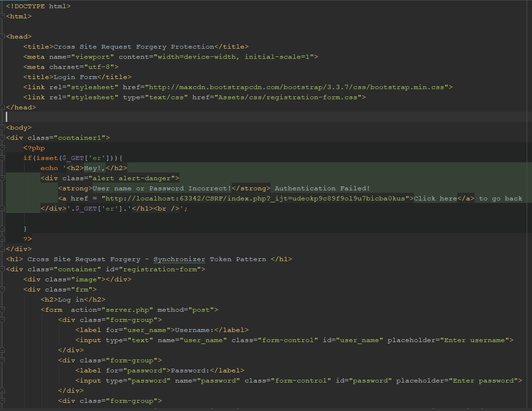Collapse the PHP if statement block
The width and height of the screenshot is (532, 411).
point(2,158)
